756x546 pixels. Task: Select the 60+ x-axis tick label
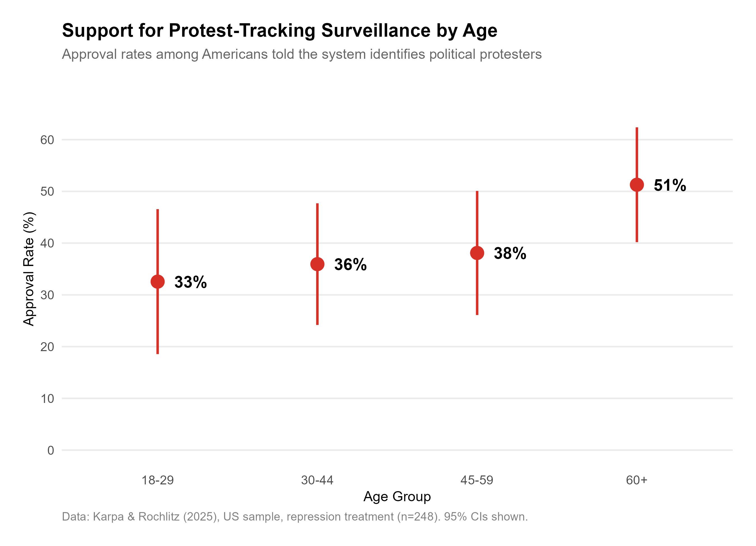coord(636,480)
